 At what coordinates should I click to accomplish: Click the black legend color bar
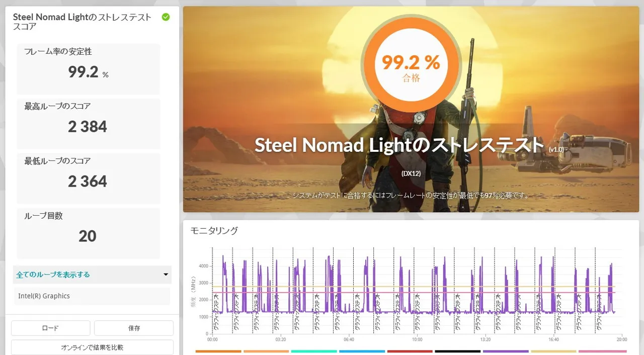[x=457, y=351]
